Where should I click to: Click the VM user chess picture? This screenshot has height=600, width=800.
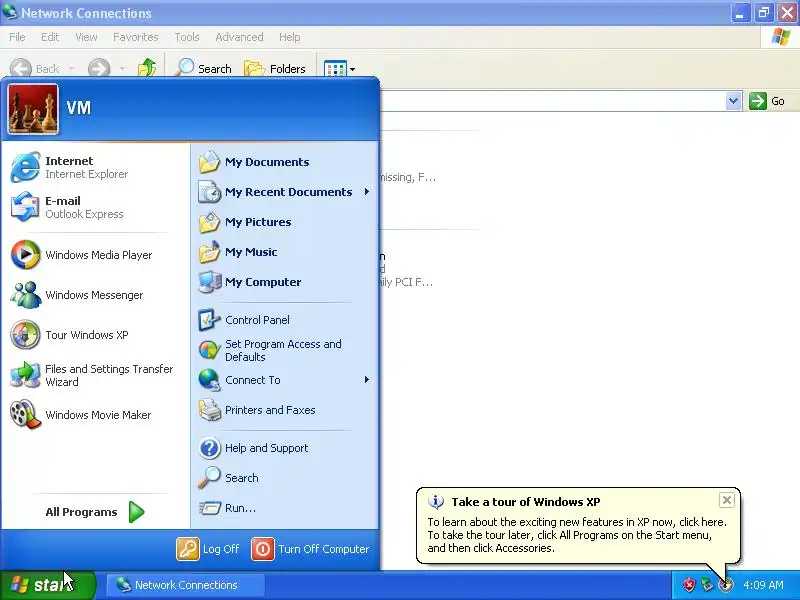pyautogui.click(x=33, y=109)
